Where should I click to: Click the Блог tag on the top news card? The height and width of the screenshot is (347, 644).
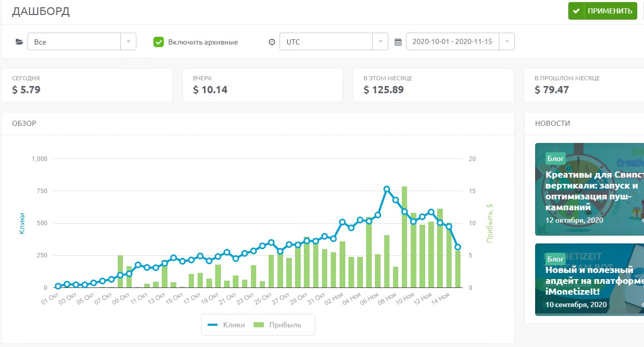pyautogui.click(x=555, y=158)
